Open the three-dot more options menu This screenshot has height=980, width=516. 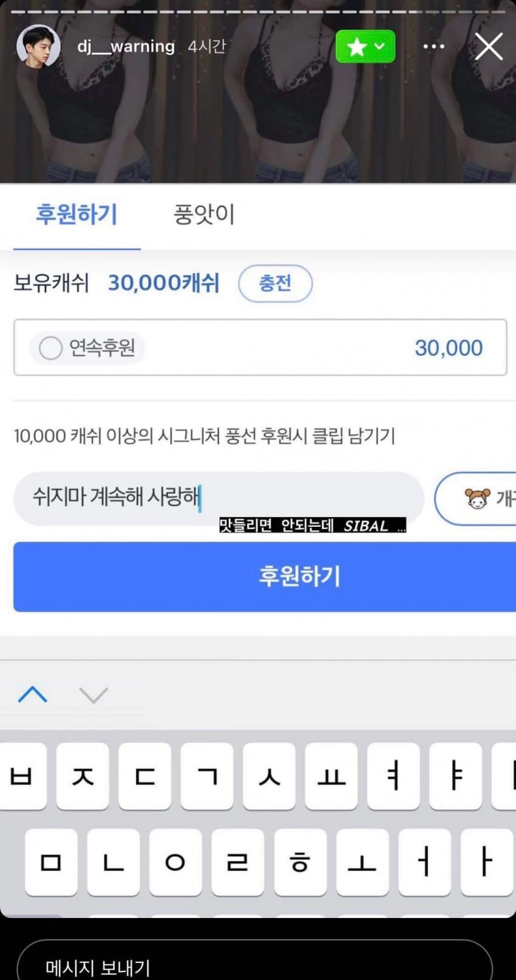point(433,46)
